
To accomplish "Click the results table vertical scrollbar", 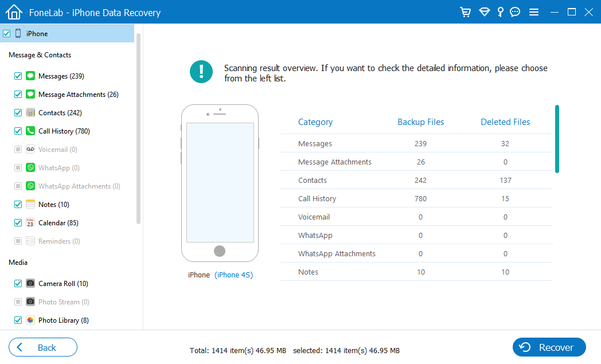I will pos(557,139).
